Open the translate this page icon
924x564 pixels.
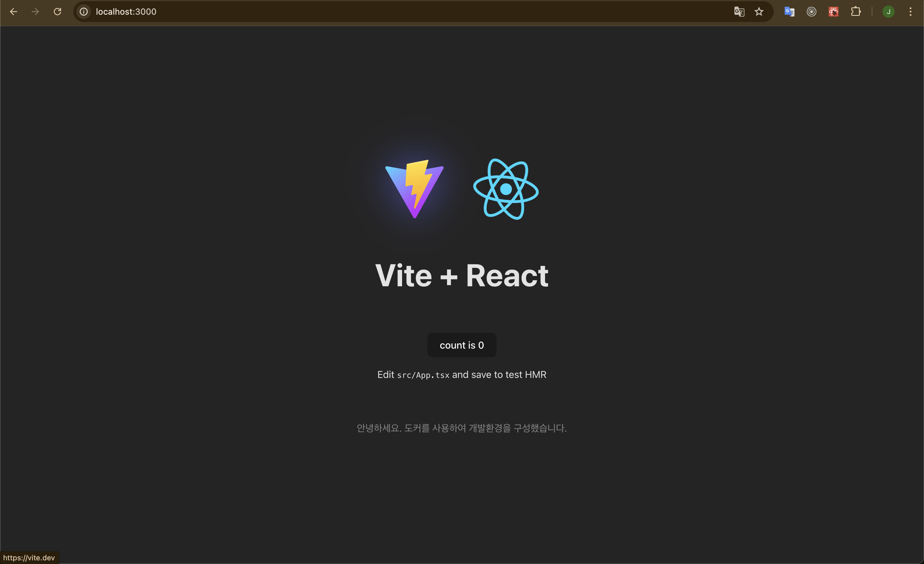pos(739,12)
